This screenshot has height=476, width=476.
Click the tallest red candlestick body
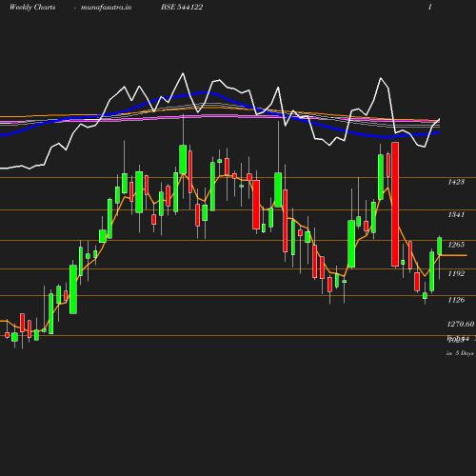(395, 205)
